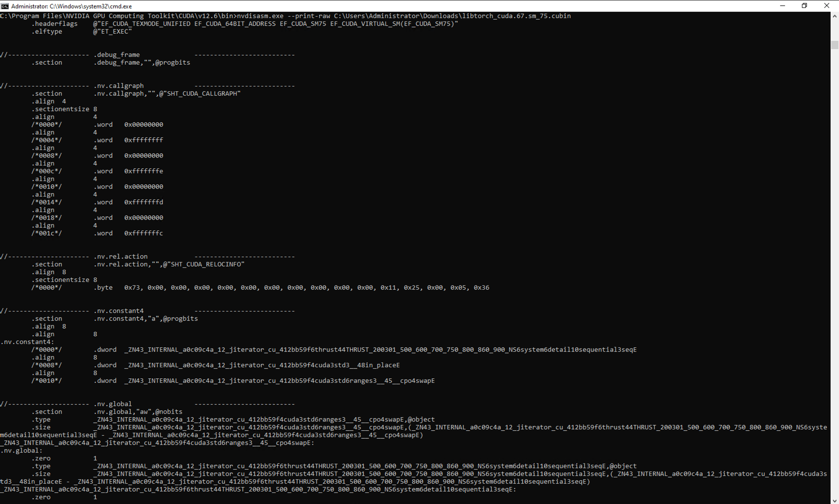Click the /*0004*/ address comment

pyautogui.click(x=47, y=140)
